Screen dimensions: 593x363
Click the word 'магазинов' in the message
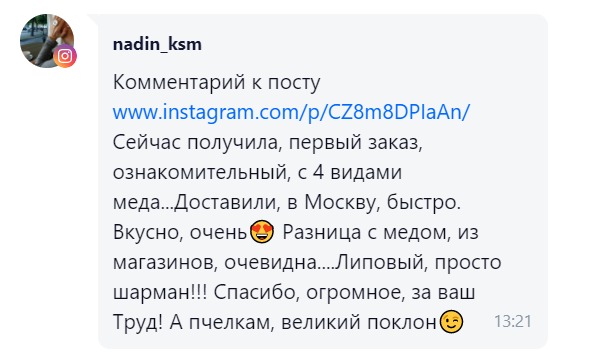165,262
